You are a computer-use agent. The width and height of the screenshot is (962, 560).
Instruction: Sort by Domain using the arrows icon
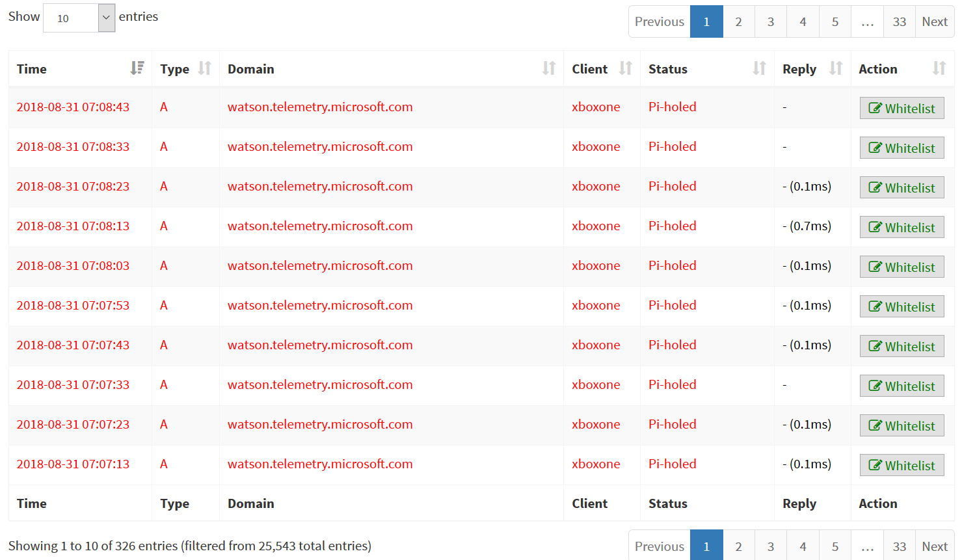point(549,68)
